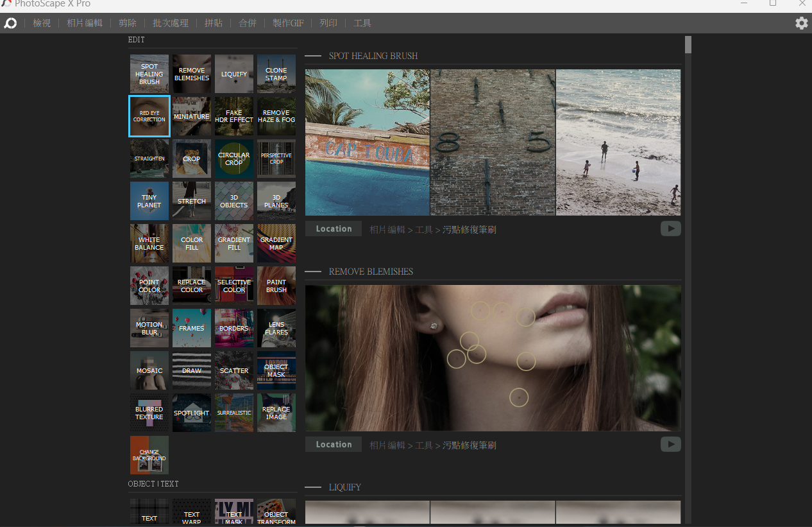The width and height of the screenshot is (812, 527).
Task: Play the Spot Healing Brush tutorial video
Action: coord(671,229)
